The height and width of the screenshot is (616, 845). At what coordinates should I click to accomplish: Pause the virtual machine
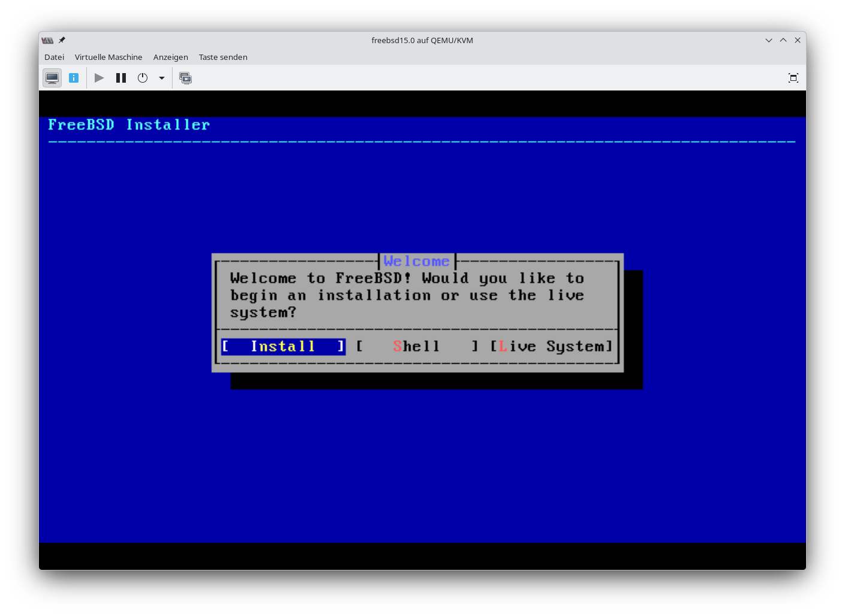click(121, 78)
